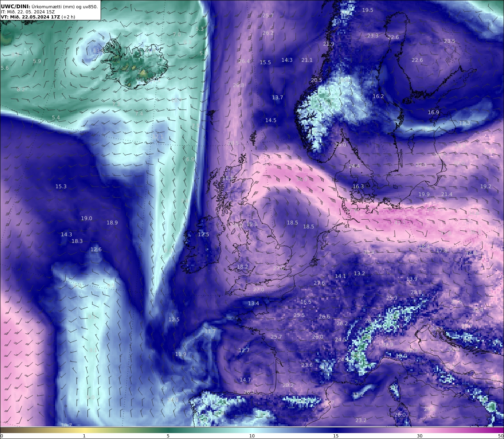This screenshot has width=504, height=439.
Task: Select the value 26.4 in the Norwegian Sea
Action: 244,61
